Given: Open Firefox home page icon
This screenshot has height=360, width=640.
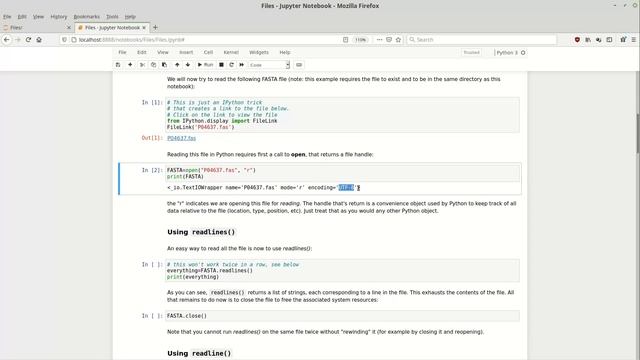Looking at the screenshot, I should [x=39, y=40].
